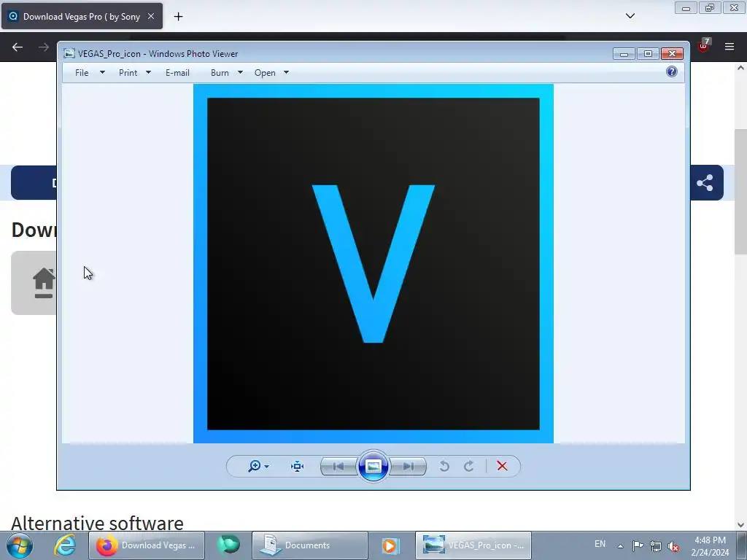Open the Windows Start menu
Image resolution: width=747 pixels, height=560 pixels.
(x=20, y=545)
